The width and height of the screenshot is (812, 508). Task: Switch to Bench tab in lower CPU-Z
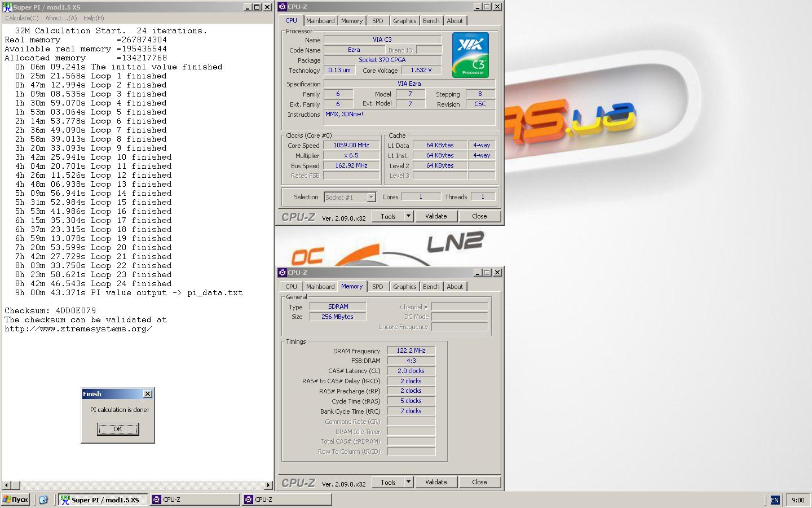coord(431,287)
